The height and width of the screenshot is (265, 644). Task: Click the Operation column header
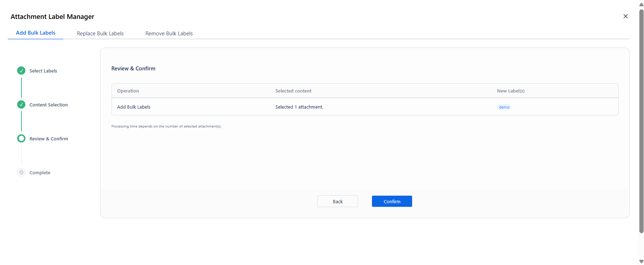(x=128, y=91)
